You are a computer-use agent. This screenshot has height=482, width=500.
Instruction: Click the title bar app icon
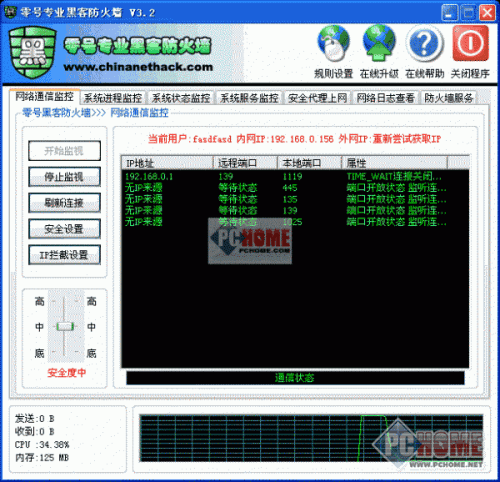pos(10,12)
